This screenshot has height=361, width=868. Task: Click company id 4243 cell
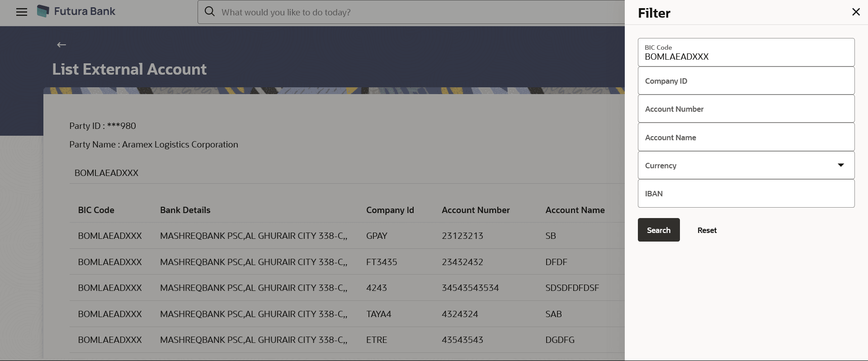377,288
